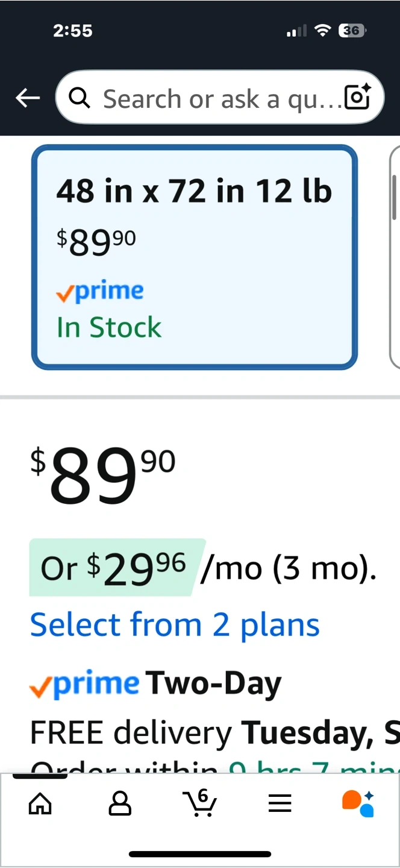Viewport: 400px width, 868px height.
Task: Choose the next size option card at right edge
Action: click(x=395, y=257)
